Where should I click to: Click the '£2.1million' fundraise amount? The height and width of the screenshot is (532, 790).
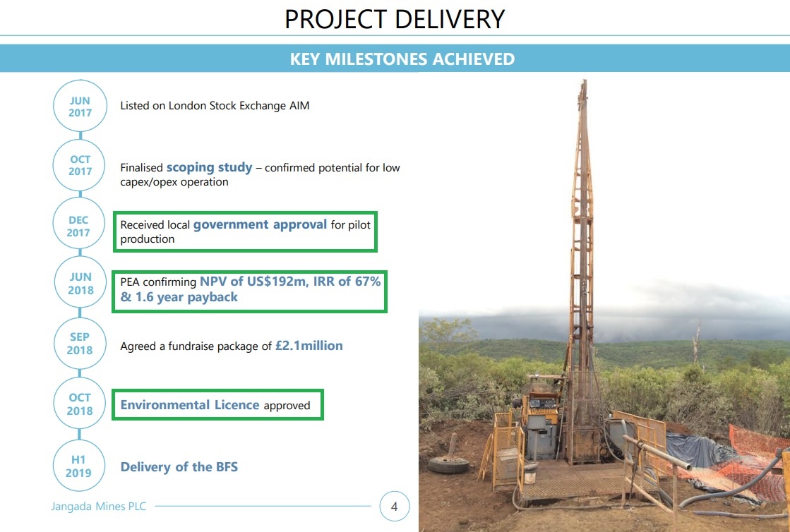309,346
